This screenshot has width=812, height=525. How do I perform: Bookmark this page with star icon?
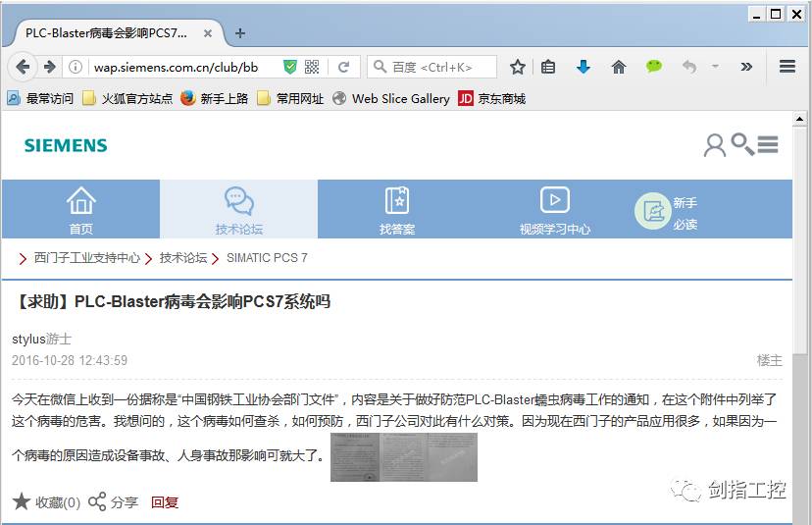(x=518, y=67)
